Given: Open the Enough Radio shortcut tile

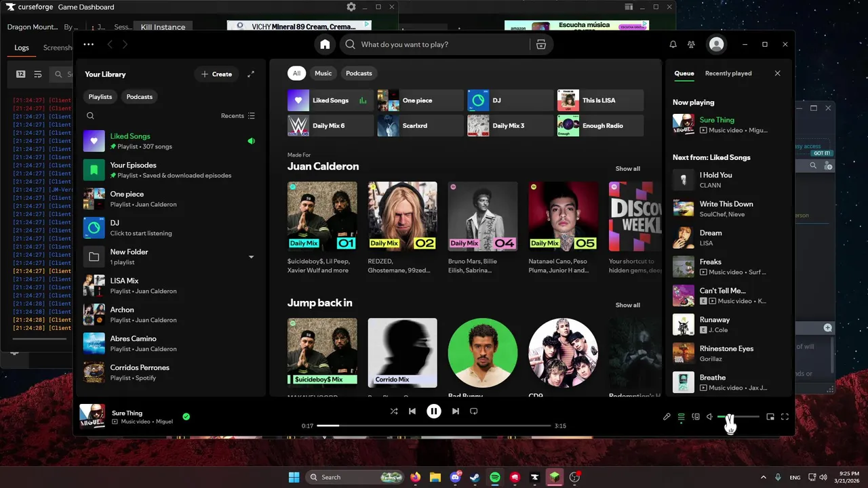Looking at the screenshot, I should click(600, 125).
